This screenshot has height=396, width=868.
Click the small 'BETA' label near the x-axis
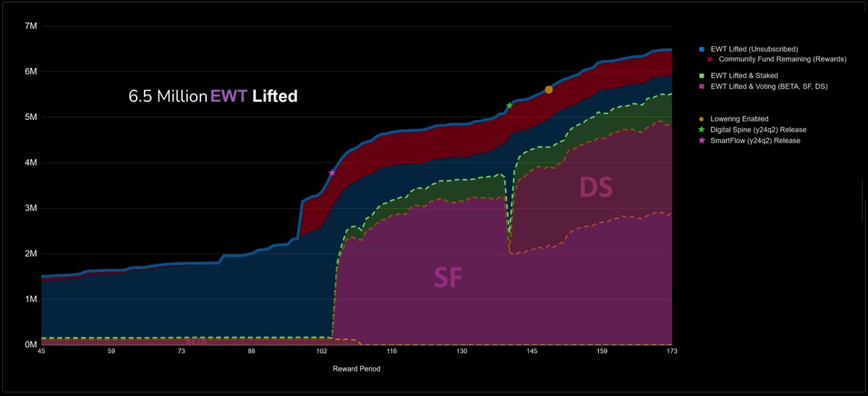tap(197, 343)
